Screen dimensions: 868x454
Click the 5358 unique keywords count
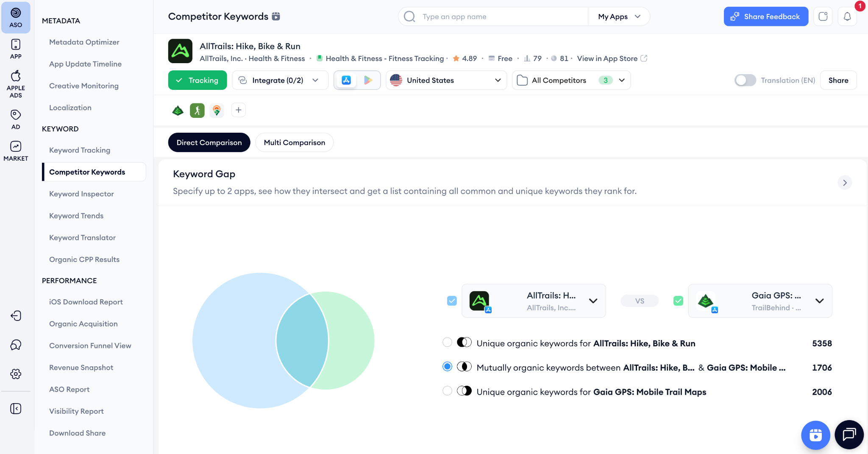[x=822, y=343]
